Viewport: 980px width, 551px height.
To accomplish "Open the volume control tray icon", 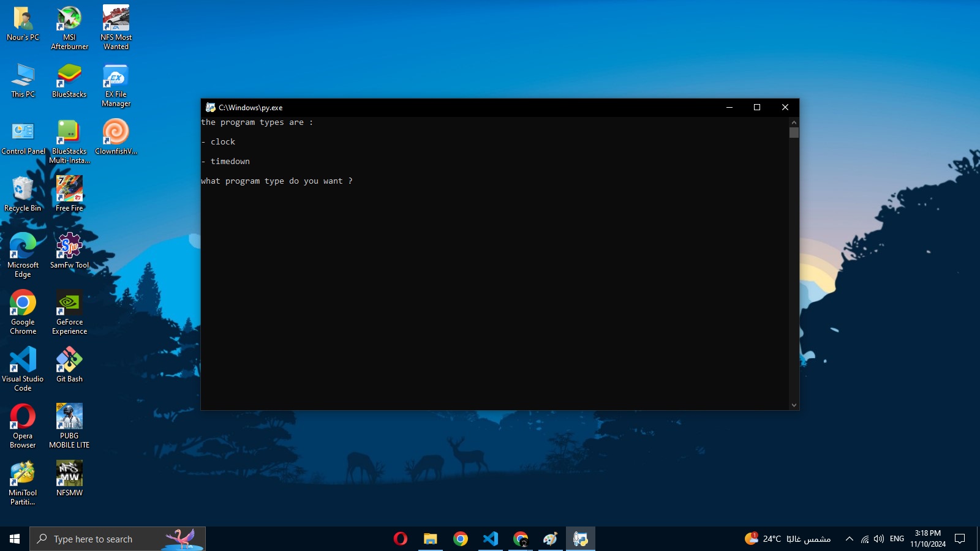I will 879,539.
